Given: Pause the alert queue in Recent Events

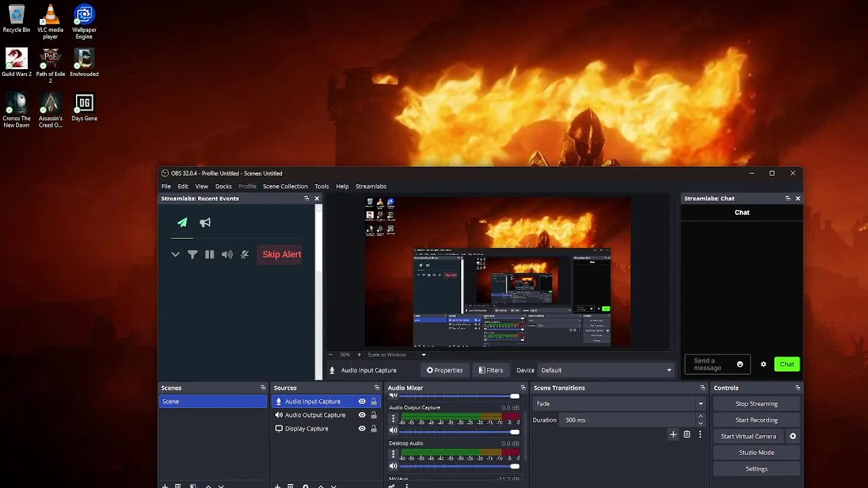Looking at the screenshot, I should (210, 254).
